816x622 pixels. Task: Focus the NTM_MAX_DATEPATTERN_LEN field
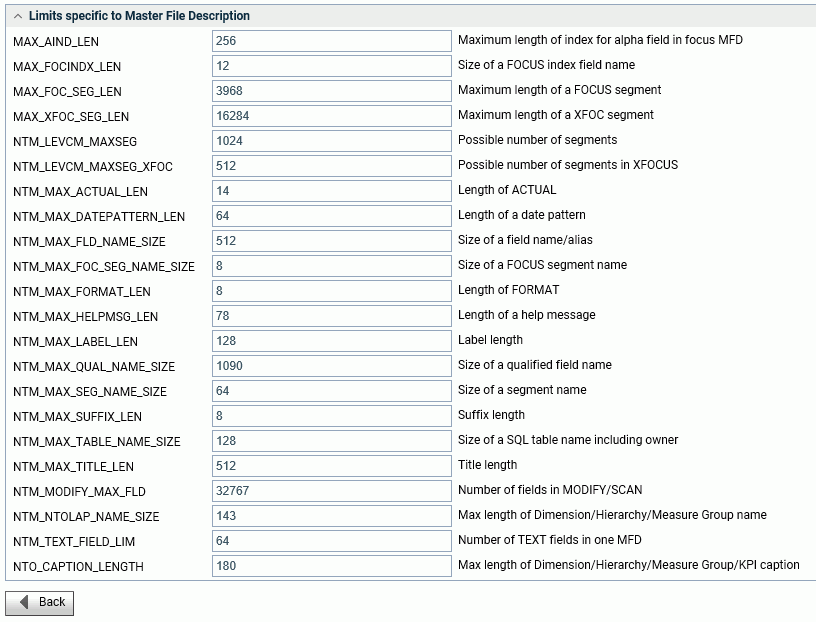coord(332,216)
